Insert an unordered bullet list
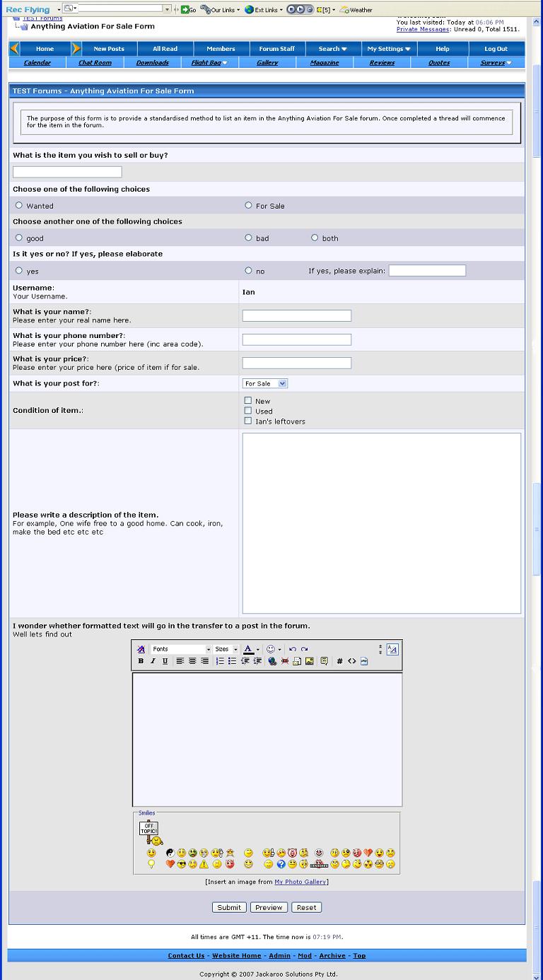 point(232,661)
